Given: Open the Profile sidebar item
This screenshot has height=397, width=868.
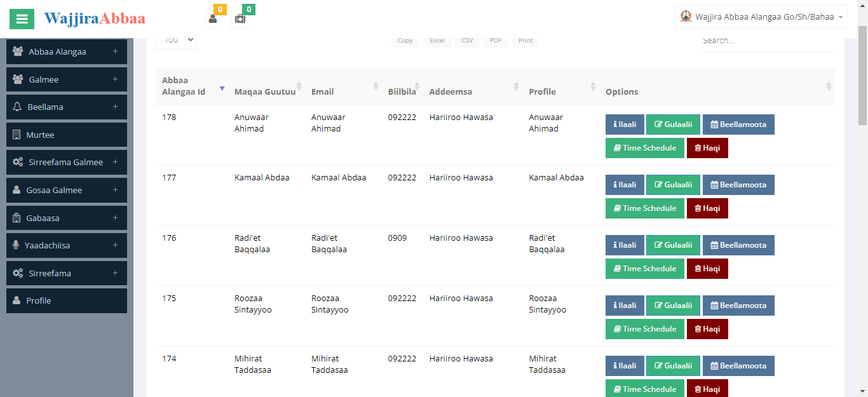Looking at the screenshot, I should point(67,300).
